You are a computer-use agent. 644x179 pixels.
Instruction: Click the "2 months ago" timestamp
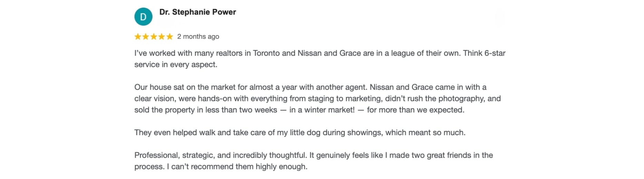coord(198,37)
